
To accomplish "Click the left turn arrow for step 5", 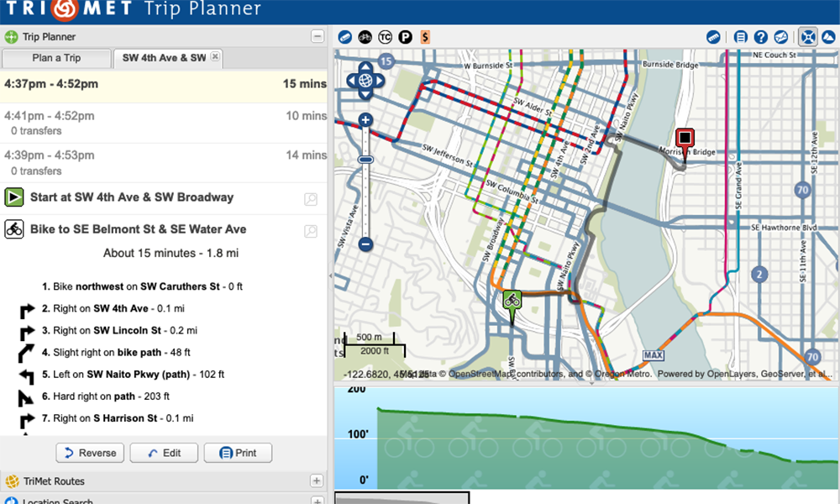I will [x=27, y=376].
